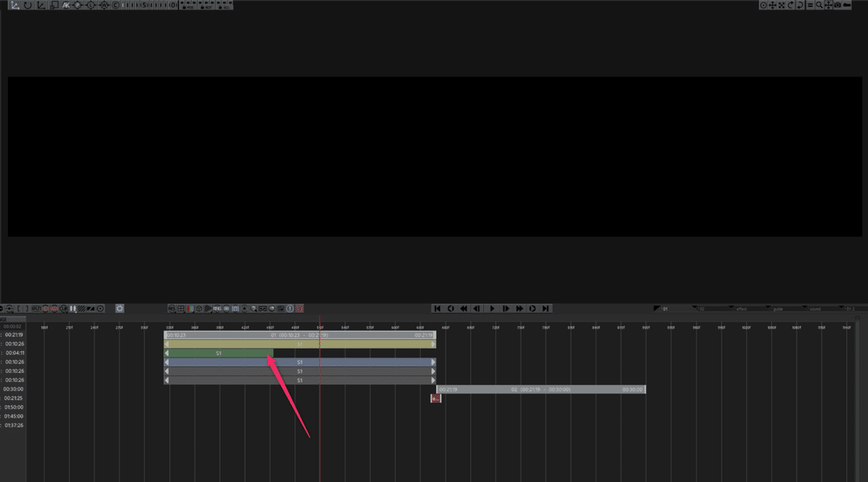
Task: Click the right trim arrow of the blue S1 clip
Action: [x=433, y=362]
